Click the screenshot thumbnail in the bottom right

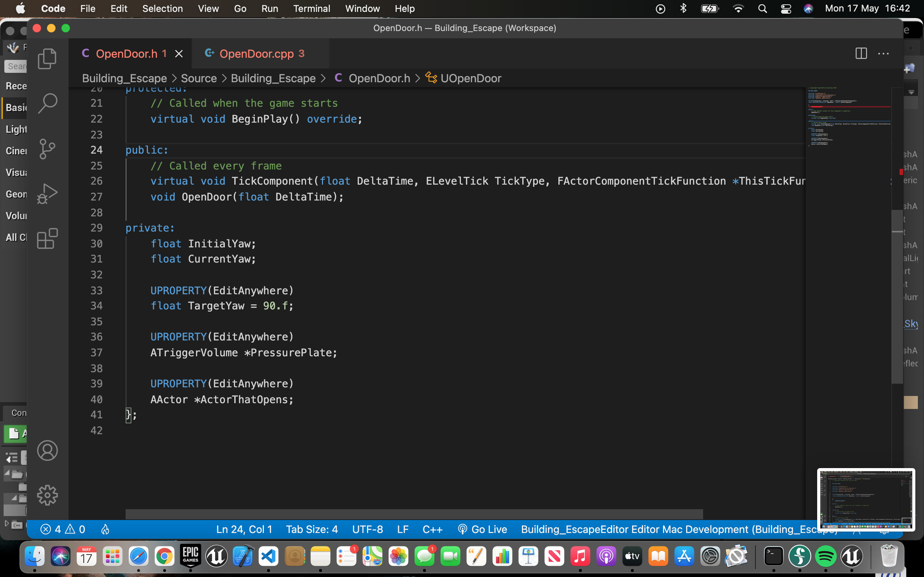[866, 499]
